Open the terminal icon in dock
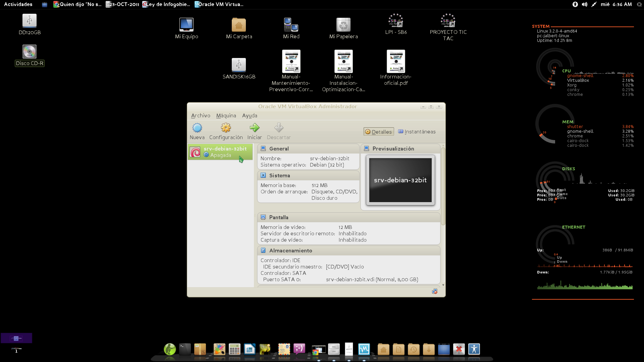This screenshot has width=644, height=362. point(185,349)
